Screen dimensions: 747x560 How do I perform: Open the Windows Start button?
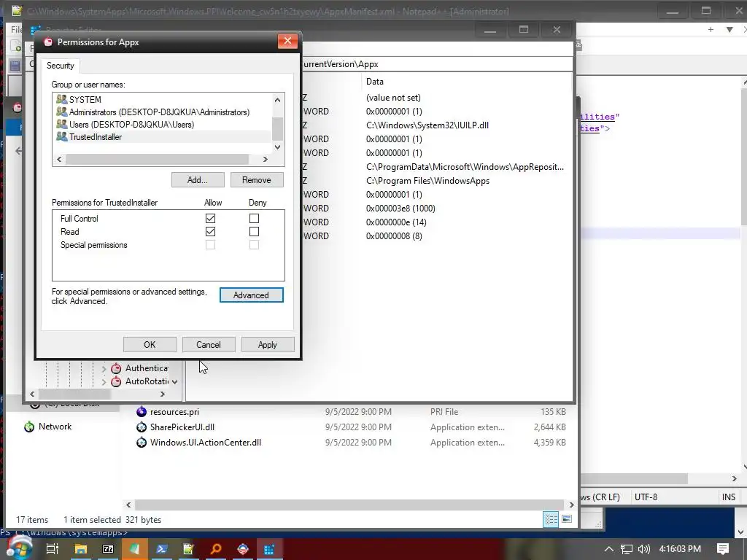[x=19, y=548]
